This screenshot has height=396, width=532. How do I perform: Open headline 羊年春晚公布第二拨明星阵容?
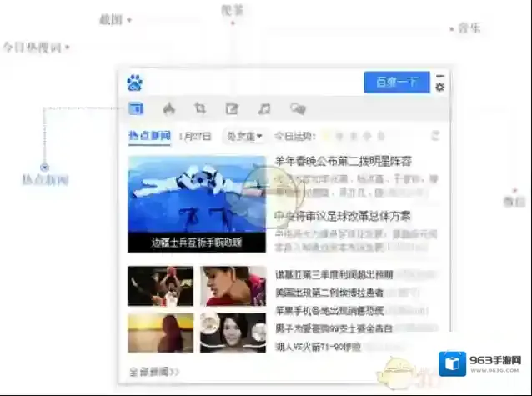343,161
